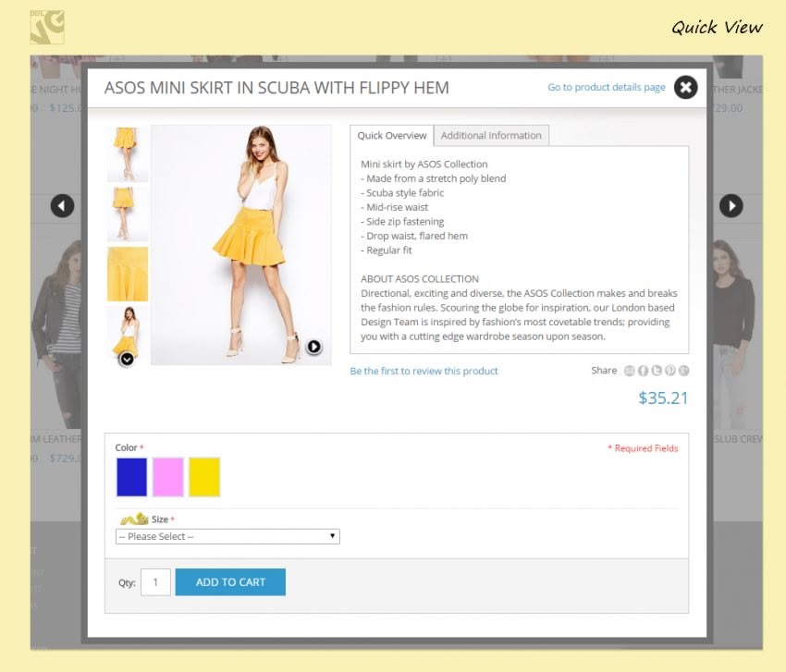Screen dimensions: 786x672
Task: Focus the Qty input field
Action: (x=155, y=581)
